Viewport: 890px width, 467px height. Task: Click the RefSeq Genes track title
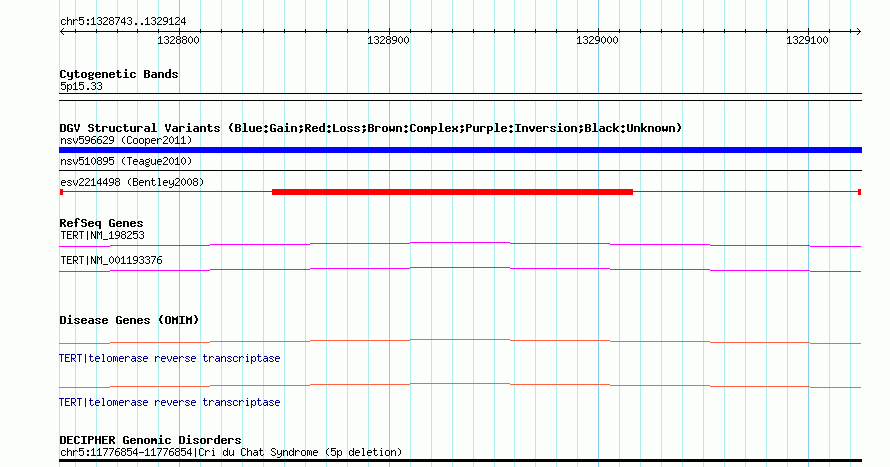tap(101, 223)
